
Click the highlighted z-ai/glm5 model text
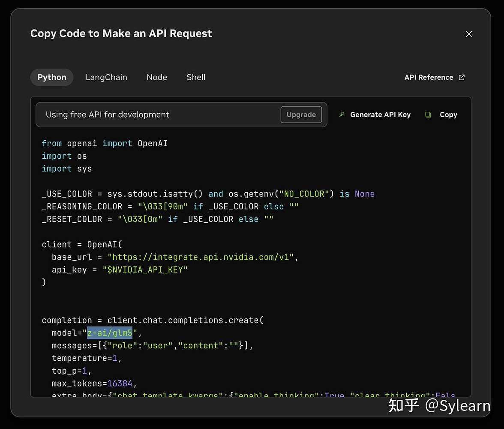(x=110, y=333)
